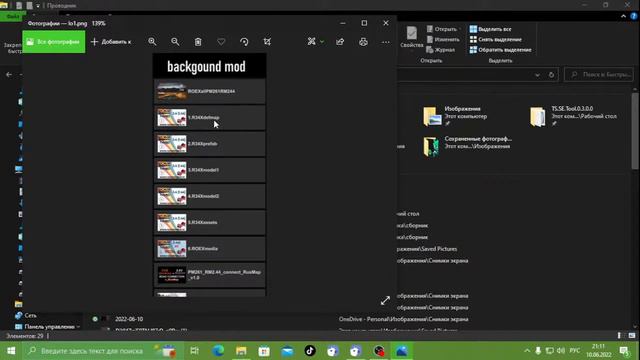Viewport: 640px width, 360px height.
Task: Open TikTok from taskbar
Action: (x=310, y=351)
